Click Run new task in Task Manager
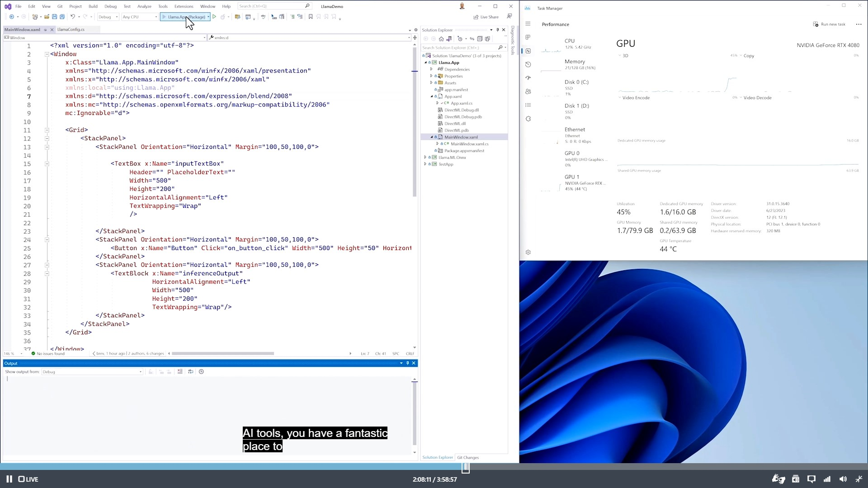The height and width of the screenshot is (488, 868). pos(829,24)
